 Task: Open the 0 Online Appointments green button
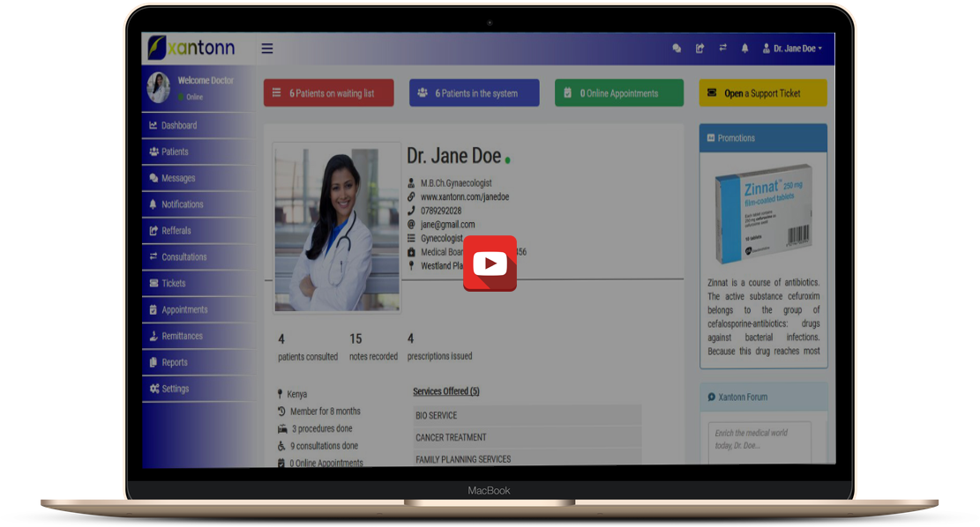click(x=618, y=93)
